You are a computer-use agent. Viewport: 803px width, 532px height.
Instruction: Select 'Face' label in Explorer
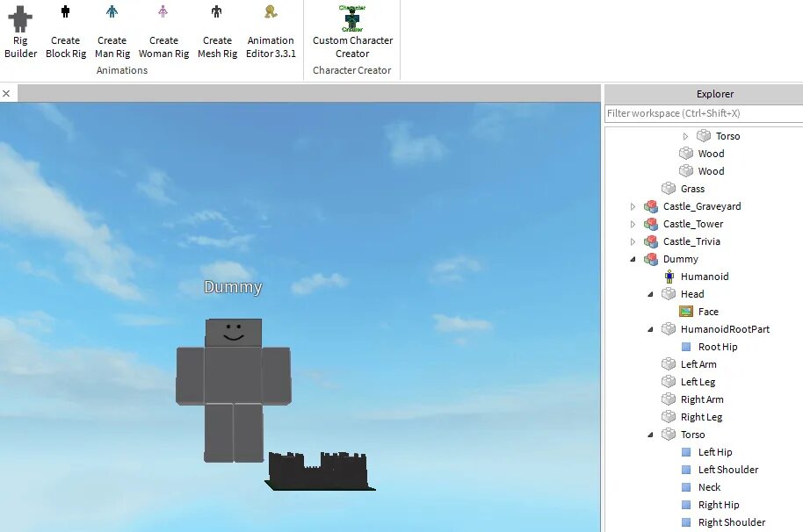708,312
